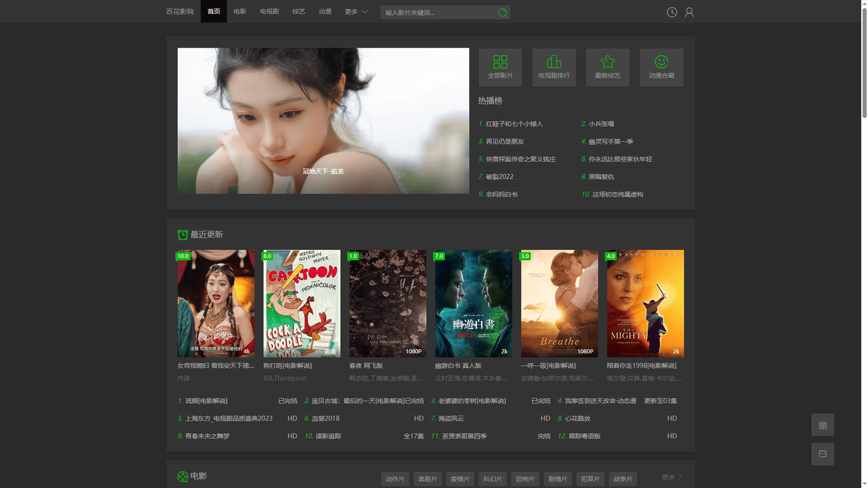Open 幽灵写手第一季 in hot list
The width and height of the screenshot is (868, 488).
click(611, 142)
